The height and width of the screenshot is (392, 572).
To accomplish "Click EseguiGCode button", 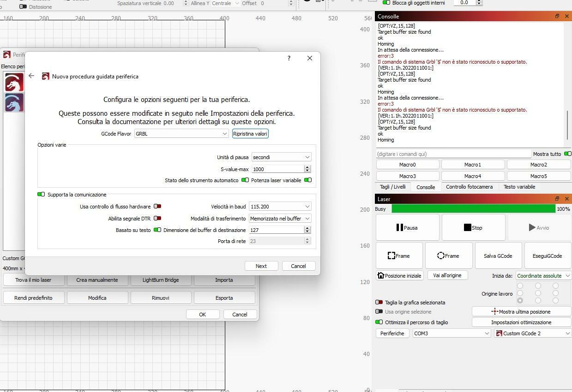I will pyautogui.click(x=548, y=255).
